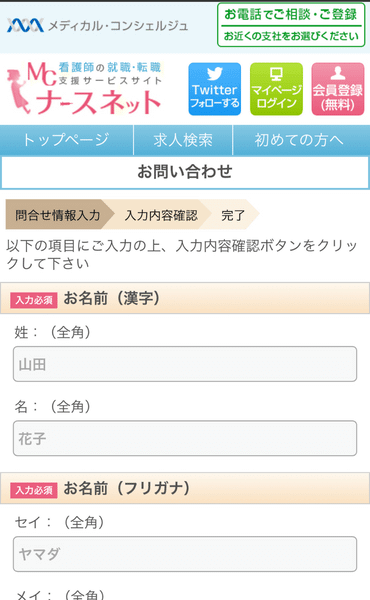Click the 入力内容確認 step indicator
Viewport: 370px width, 600px height.
[x=161, y=215]
